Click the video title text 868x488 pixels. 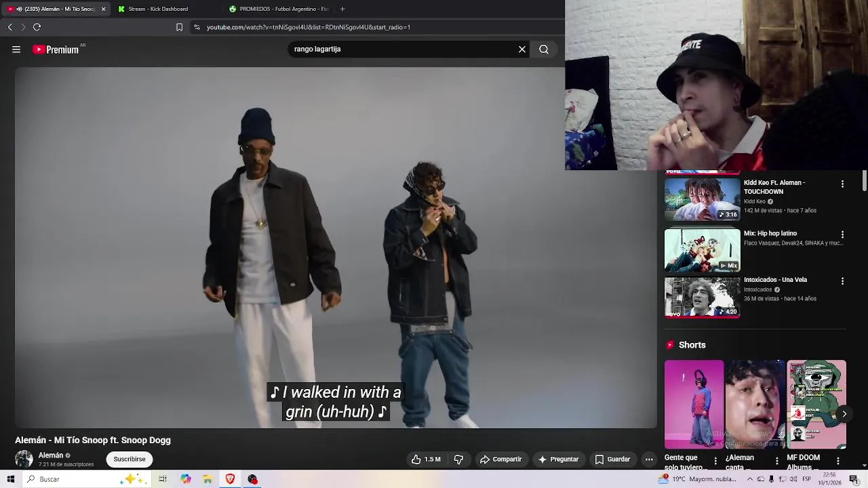pyautogui.click(x=93, y=441)
